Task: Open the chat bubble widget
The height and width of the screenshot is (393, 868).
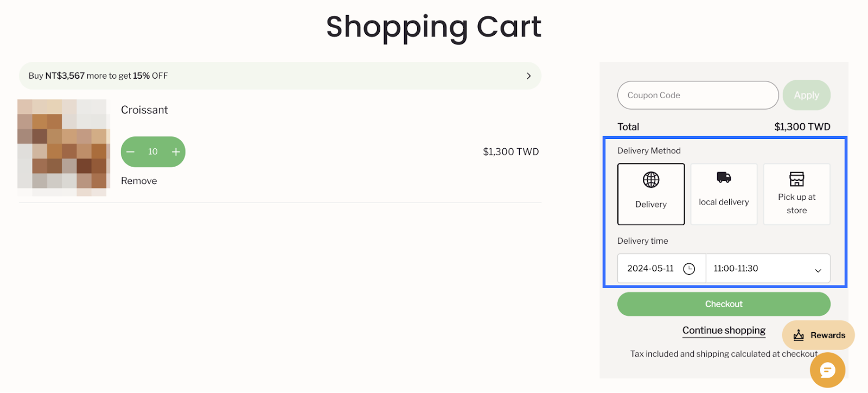Action: pyautogui.click(x=827, y=370)
